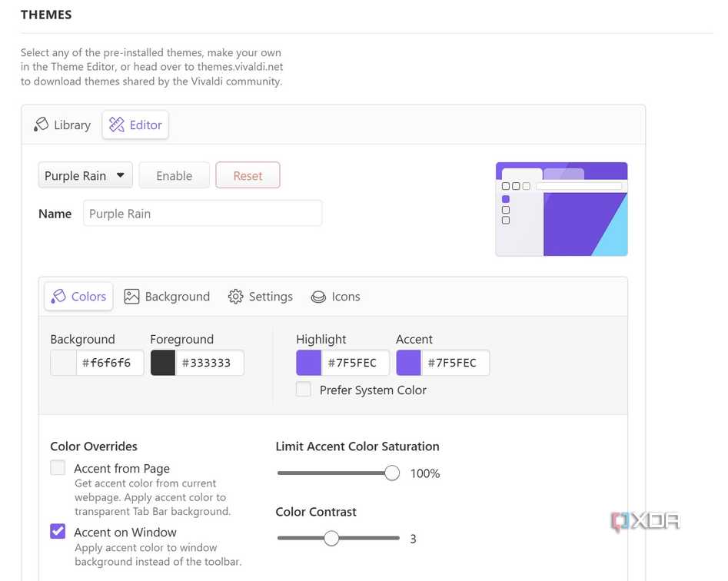The width and height of the screenshot is (728, 581).
Task: Click the paint bucket Library icon
Action: (x=41, y=124)
